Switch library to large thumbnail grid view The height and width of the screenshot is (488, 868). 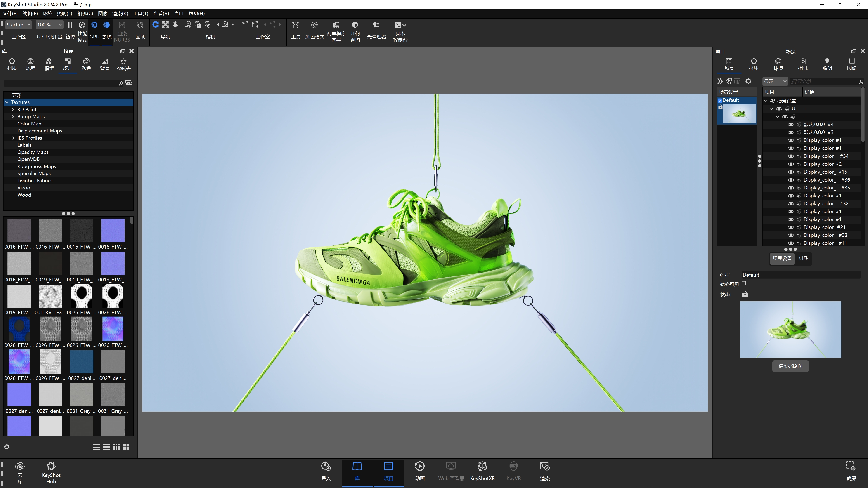126,447
